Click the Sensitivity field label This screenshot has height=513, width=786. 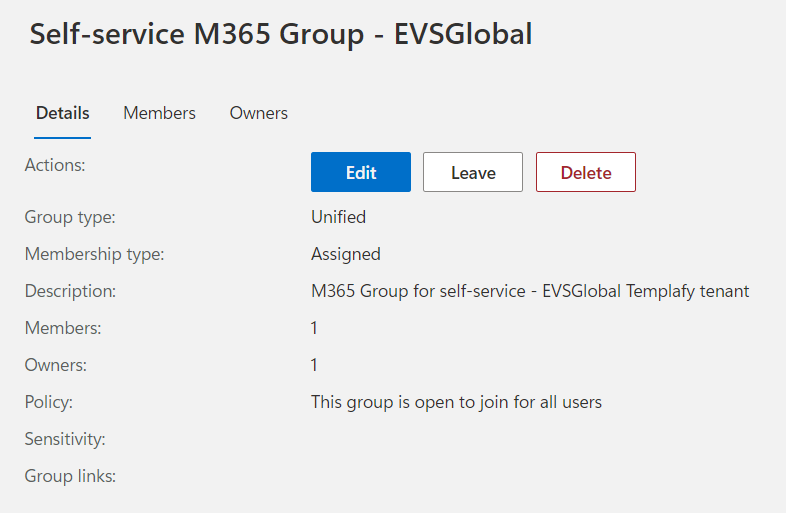(65, 439)
